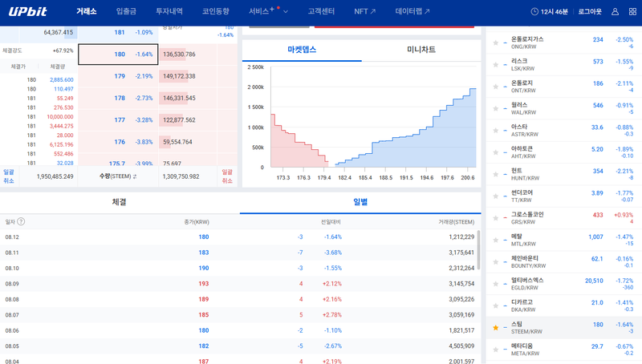Switch to the 일별 tab
The width and height of the screenshot is (642, 364).
(x=360, y=202)
